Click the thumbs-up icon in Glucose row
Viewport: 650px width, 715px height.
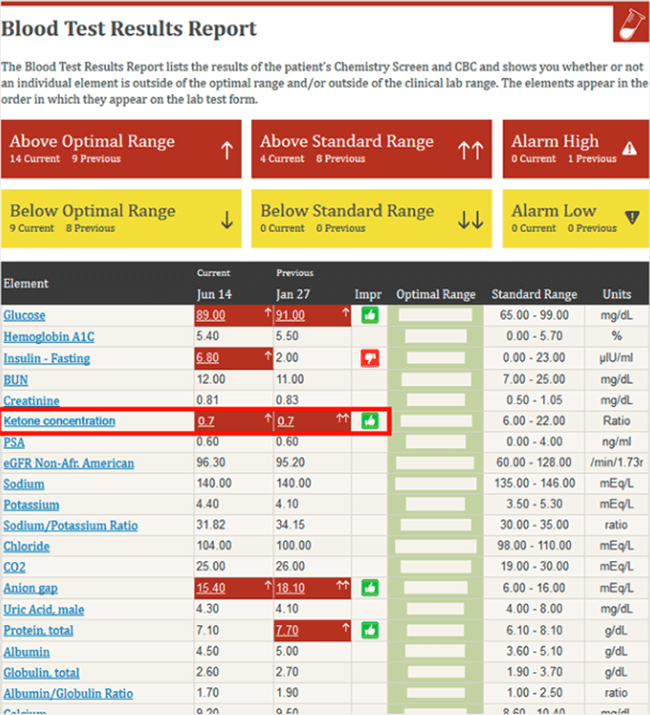(x=370, y=315)
